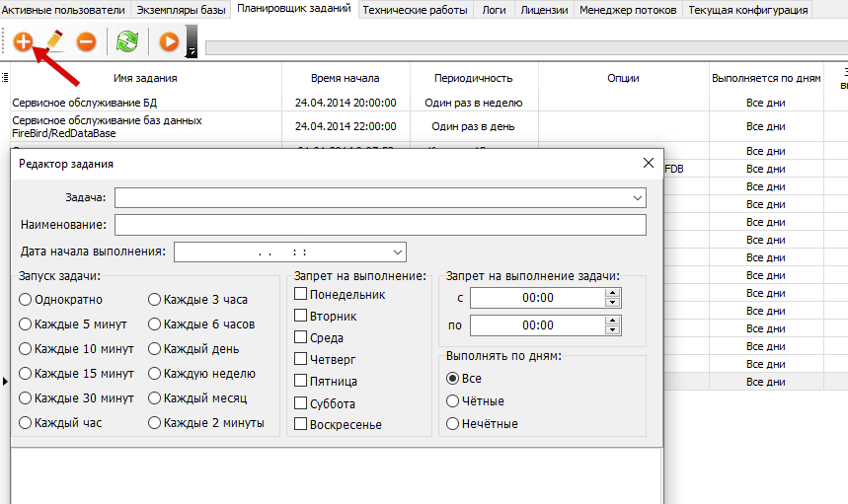This screenshot has width=848, height=504.
Task: Choose the Чётные days radio option
Action: [x=453, y=400]
